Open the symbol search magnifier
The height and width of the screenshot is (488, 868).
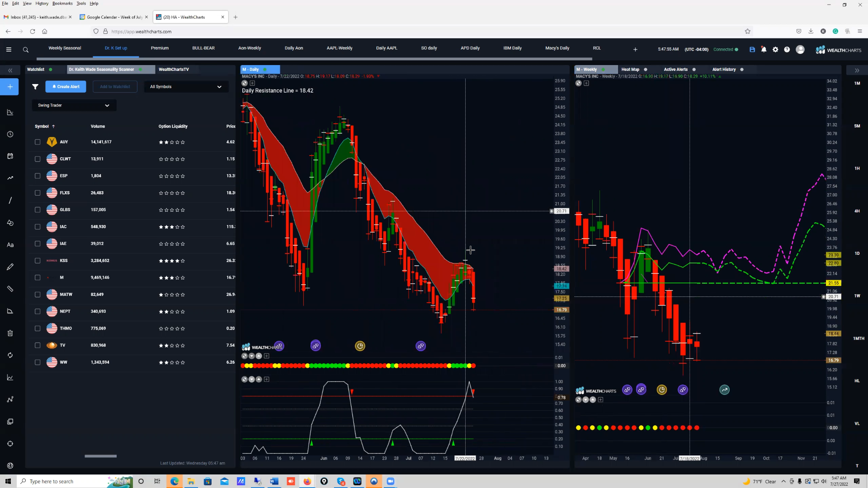(26, 50)
